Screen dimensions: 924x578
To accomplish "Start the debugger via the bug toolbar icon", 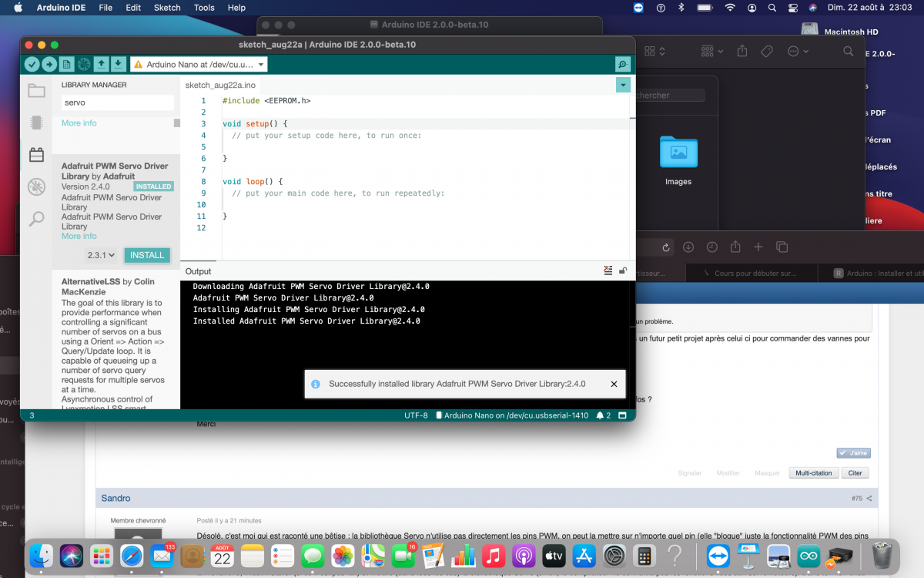I will pos(84,65).
